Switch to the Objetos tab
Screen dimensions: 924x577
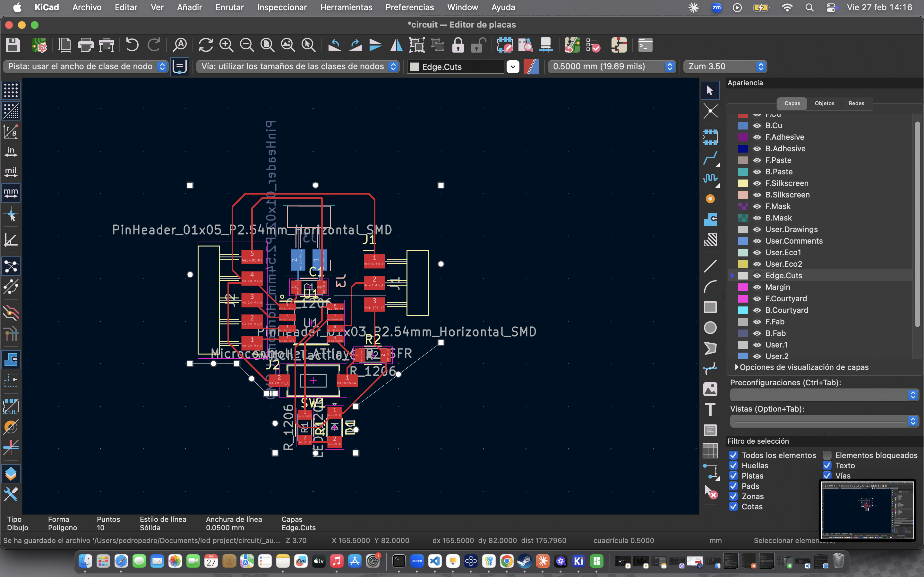824,103
